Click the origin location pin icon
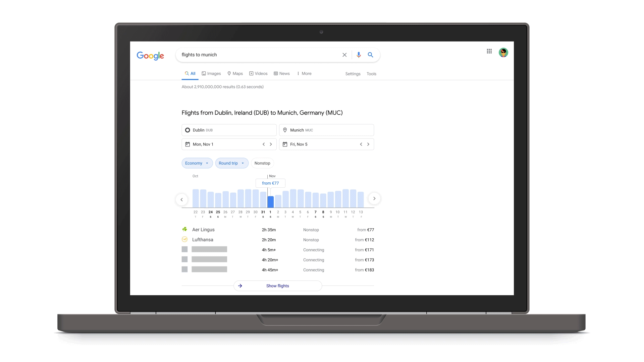 [x=187, y=130]
